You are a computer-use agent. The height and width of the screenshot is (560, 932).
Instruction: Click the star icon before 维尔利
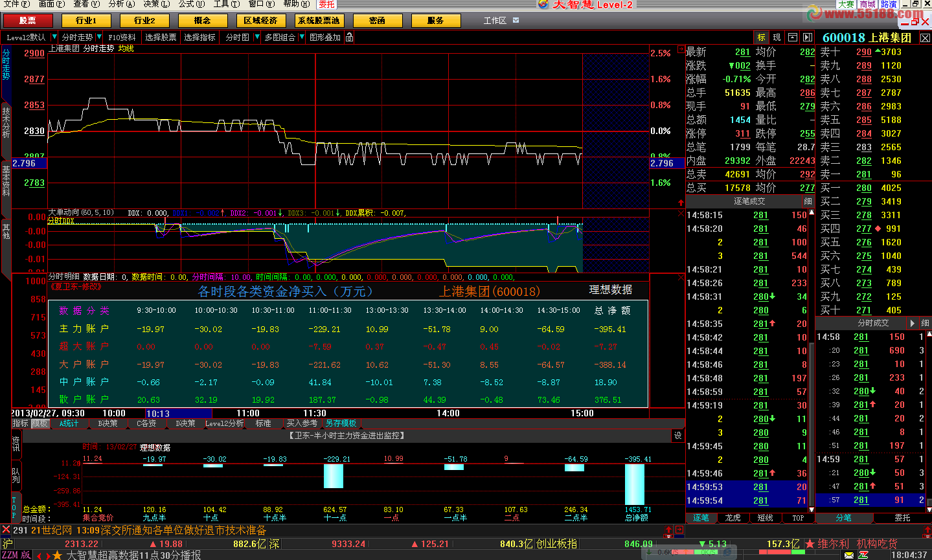tap(810, 544)
